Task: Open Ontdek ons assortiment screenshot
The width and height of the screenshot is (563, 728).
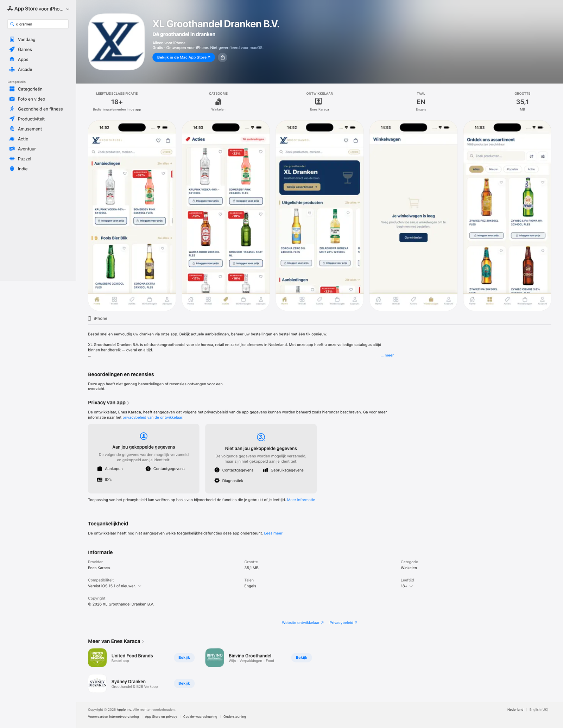Action: (507, 215)
